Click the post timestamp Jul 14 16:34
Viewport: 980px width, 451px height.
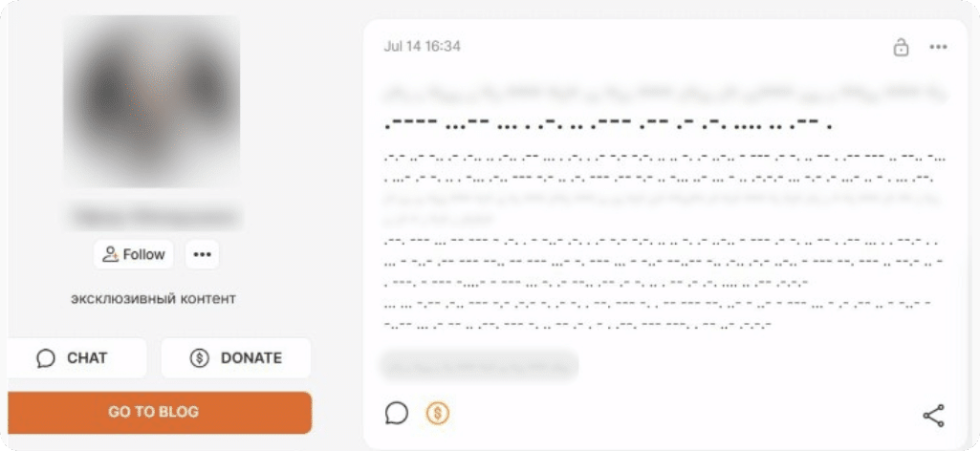point(422,47)
